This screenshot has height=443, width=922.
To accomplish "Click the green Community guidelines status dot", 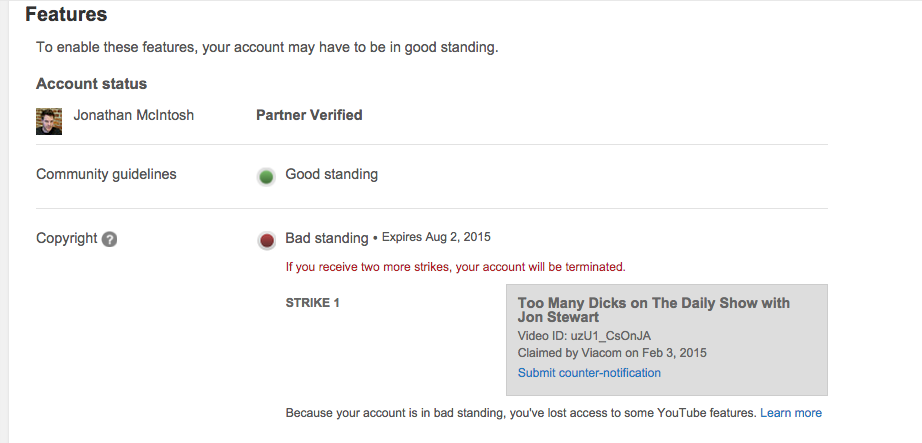I will pos(266,177).
